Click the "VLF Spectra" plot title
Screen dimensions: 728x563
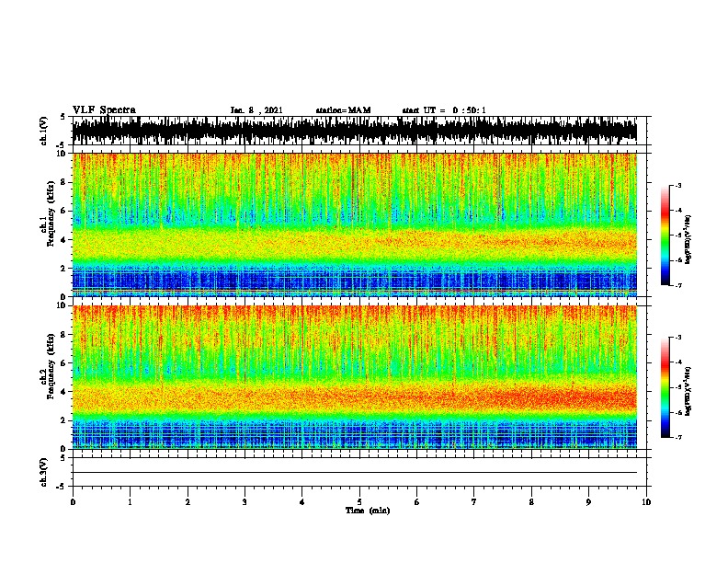click(104, 110)
